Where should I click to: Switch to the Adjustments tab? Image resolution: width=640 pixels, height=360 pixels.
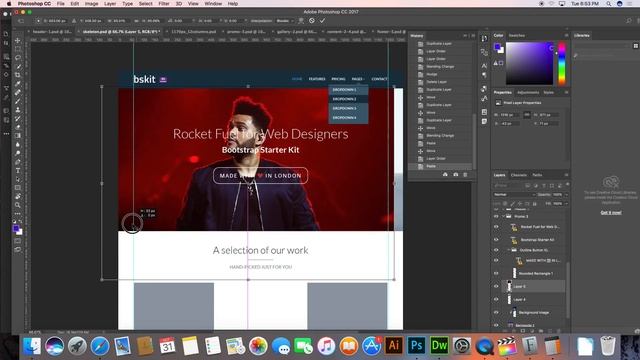[528, 93]
